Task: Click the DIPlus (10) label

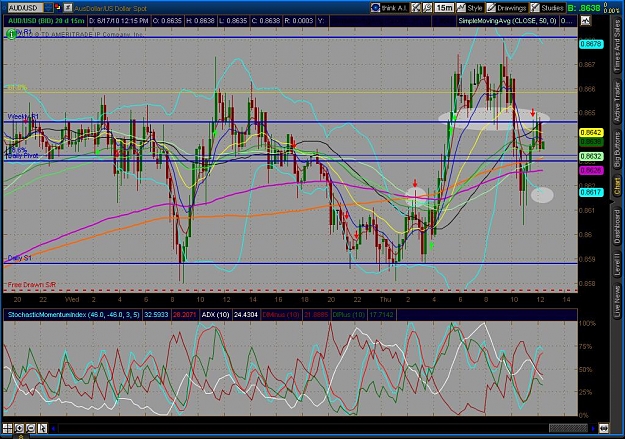Action: click(349, 315)
